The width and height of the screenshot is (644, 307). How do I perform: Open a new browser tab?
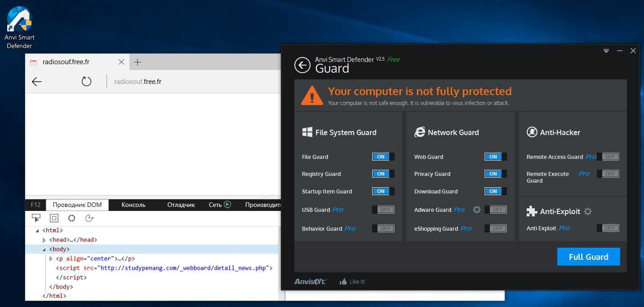[138, 62]
